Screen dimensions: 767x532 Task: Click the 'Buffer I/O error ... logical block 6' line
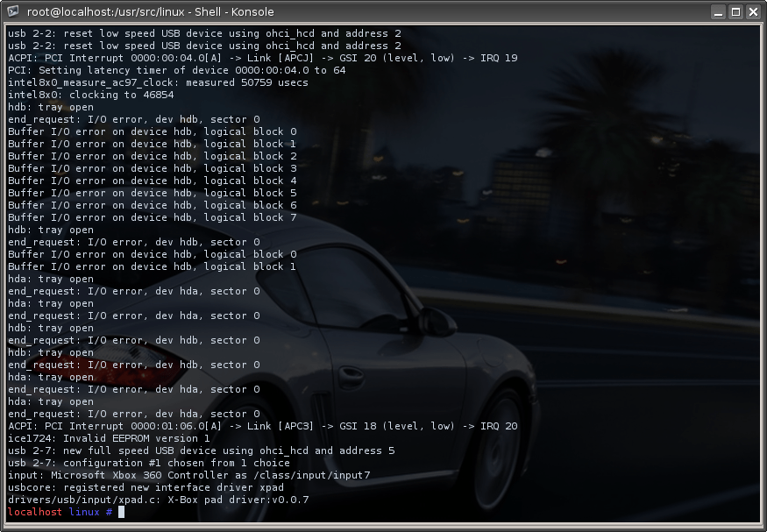[153, 205]
